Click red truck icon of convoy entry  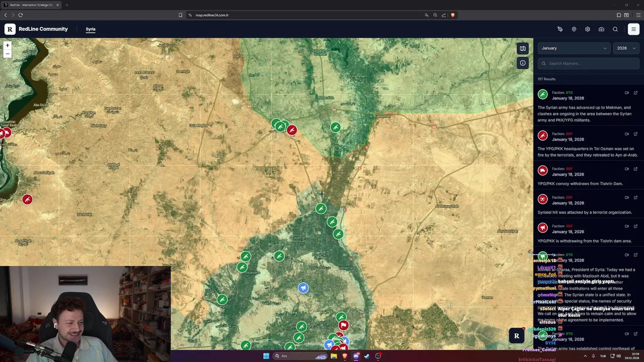[x=542, y=170]
